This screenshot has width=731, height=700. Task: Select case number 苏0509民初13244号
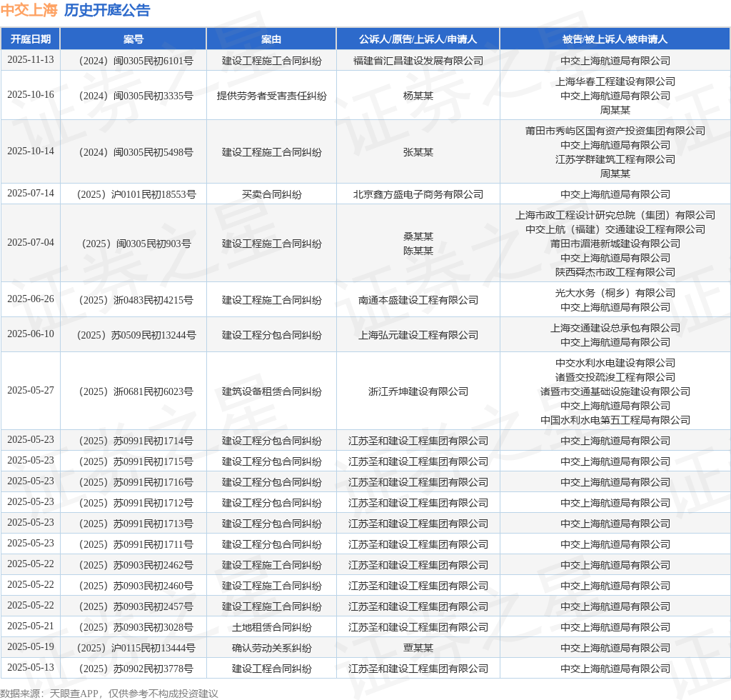coord(154,335)
